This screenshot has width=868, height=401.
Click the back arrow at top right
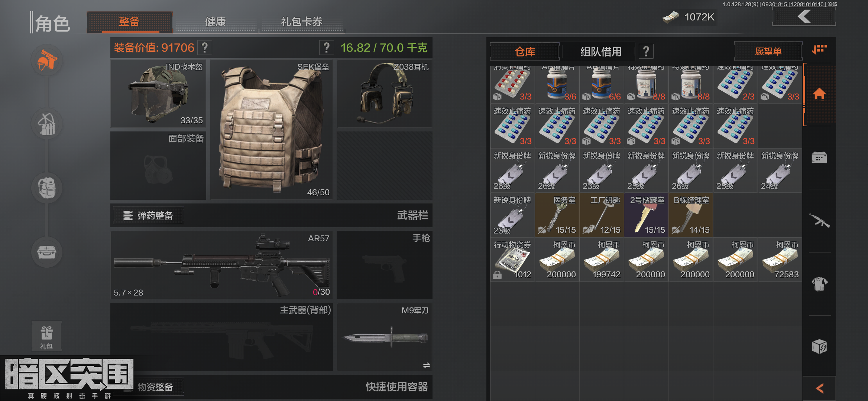point(804,17)
